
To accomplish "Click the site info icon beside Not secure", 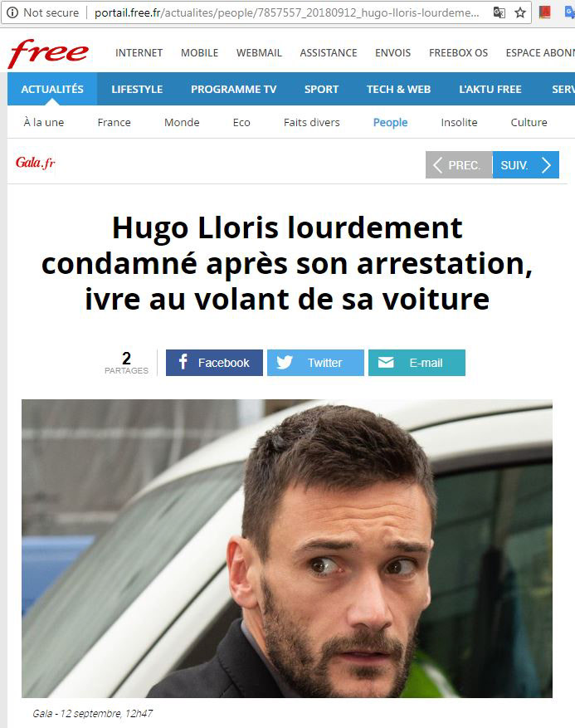I will tap(12, 12).
